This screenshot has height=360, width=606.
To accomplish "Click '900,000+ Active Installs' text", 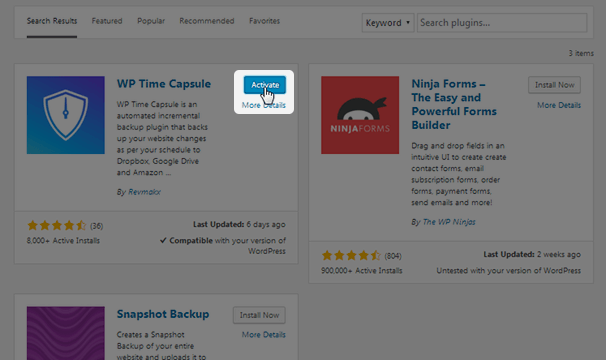I will (x=362, y=271).
